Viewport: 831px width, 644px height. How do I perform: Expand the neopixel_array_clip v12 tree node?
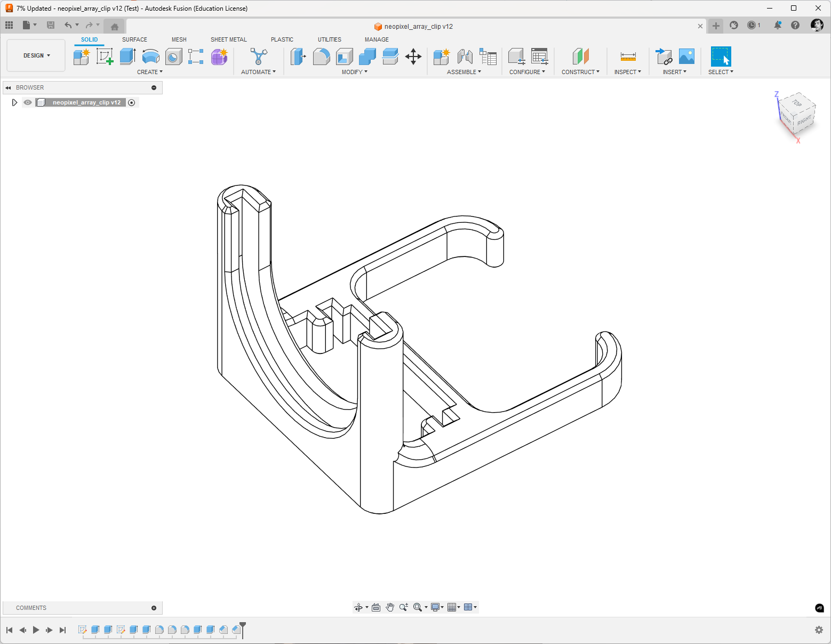pyautogui.click(x=14, y=102)
